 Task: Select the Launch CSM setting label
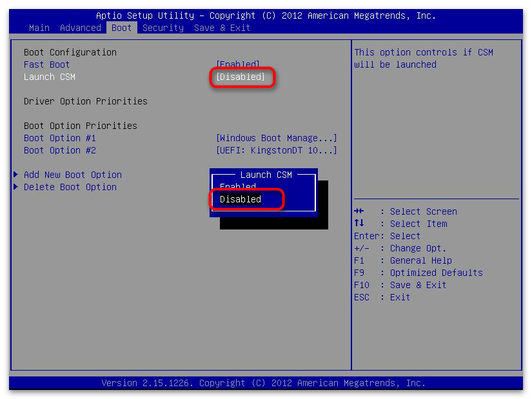pos(50,77)
